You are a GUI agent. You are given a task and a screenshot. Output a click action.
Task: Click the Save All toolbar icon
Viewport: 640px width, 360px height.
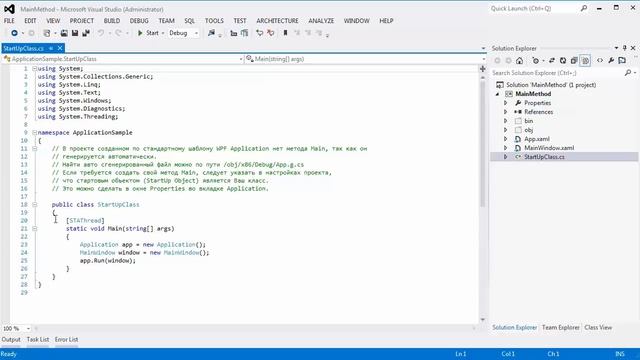86,33
